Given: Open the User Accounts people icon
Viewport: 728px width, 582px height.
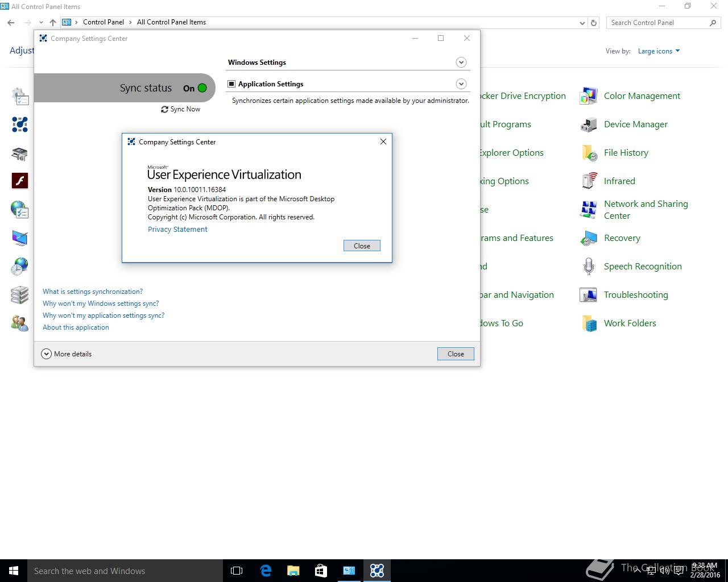Looking at the screenshot, I should click(20, 323).
